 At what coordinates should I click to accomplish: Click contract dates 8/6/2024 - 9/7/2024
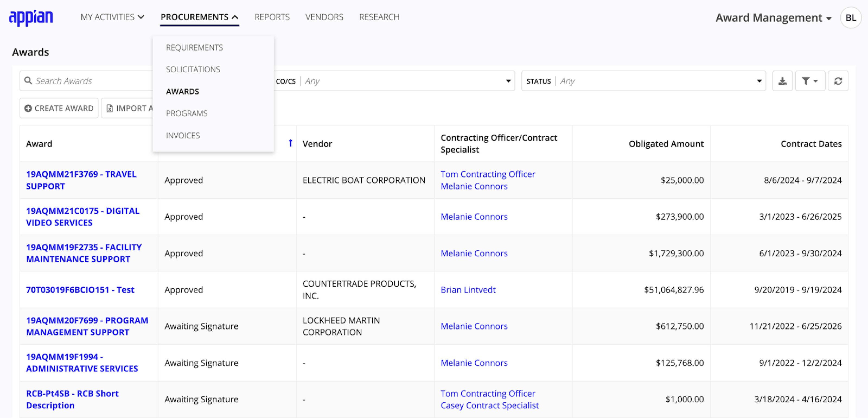click(803, 180)
